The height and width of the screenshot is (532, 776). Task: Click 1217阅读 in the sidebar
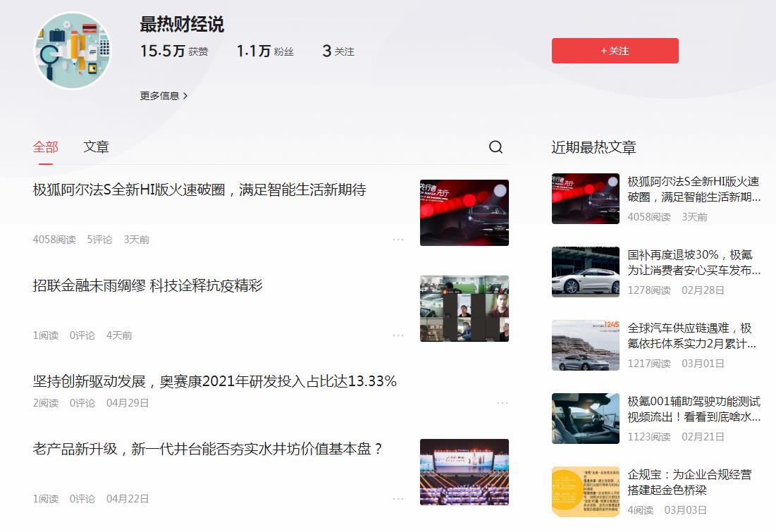[649, 364]
